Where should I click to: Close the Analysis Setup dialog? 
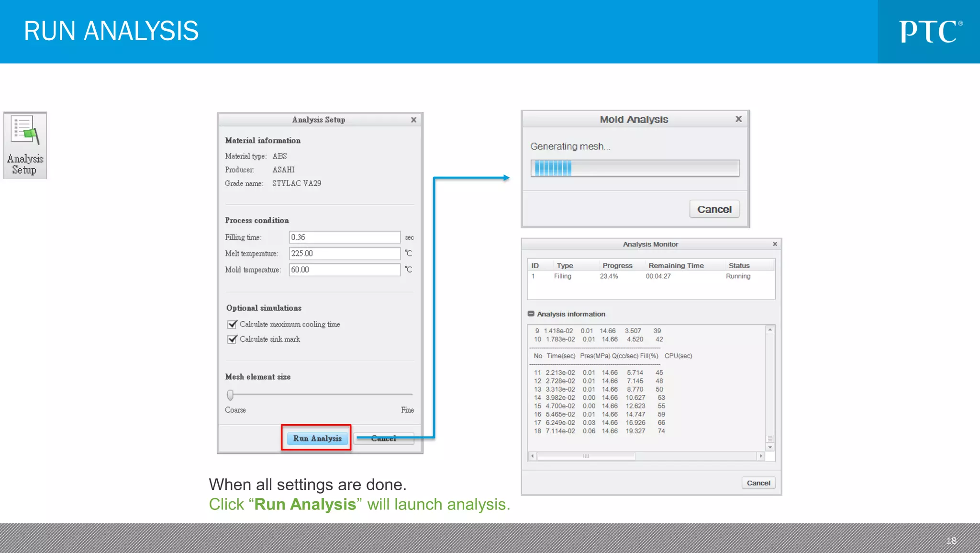[x=413, y=120]
